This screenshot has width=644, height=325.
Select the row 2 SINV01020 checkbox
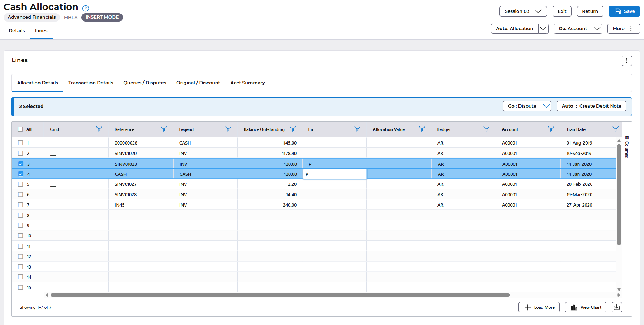point(21,153)
